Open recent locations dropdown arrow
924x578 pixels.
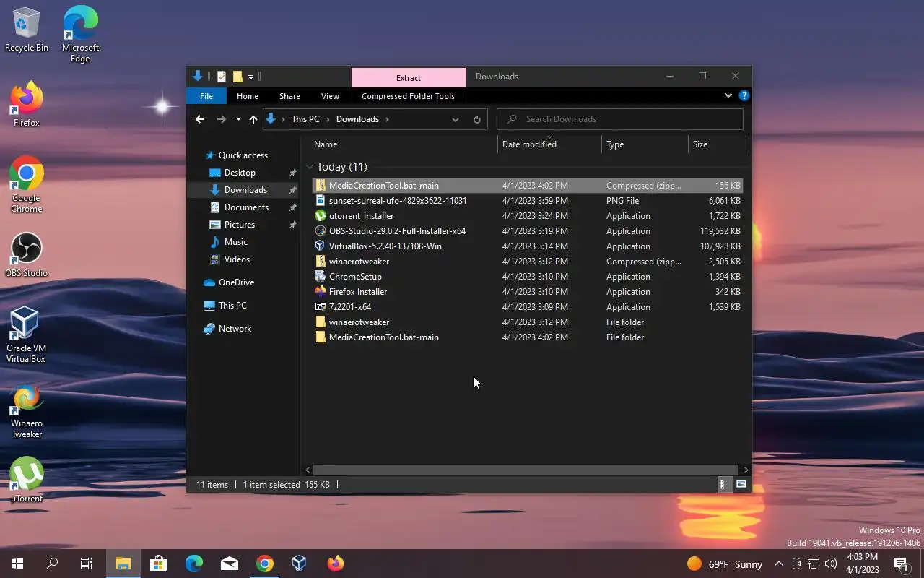(x=238, y=119)
